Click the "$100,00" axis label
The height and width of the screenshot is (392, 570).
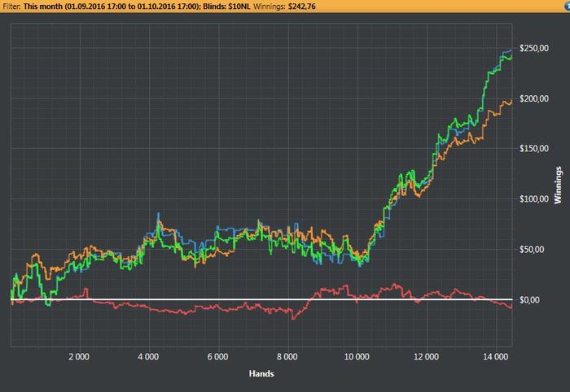[x=534, y=199]
